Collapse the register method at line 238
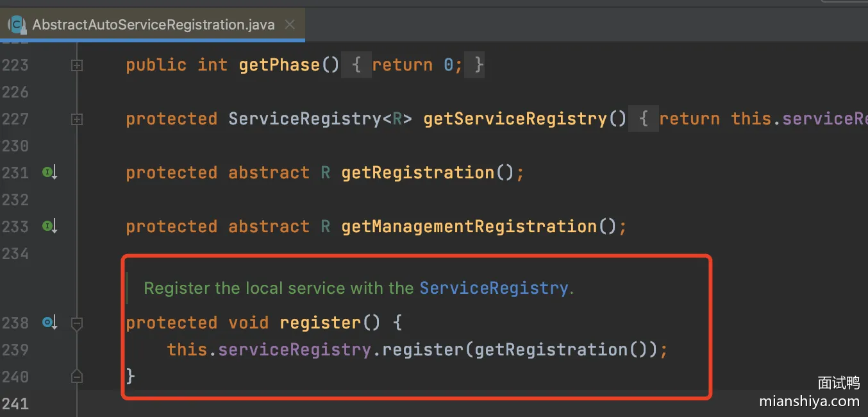This screenshot has width=868, height=417. [x=77, y=323]
